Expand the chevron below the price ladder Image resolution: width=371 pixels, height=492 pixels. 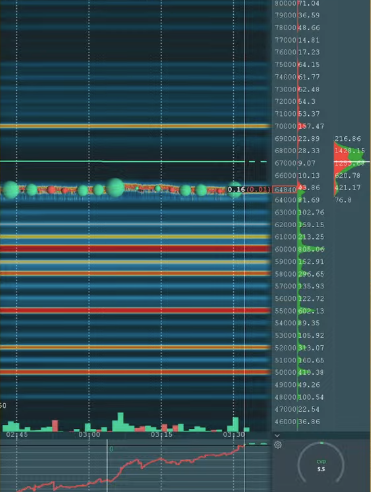[x=277, y=435]
